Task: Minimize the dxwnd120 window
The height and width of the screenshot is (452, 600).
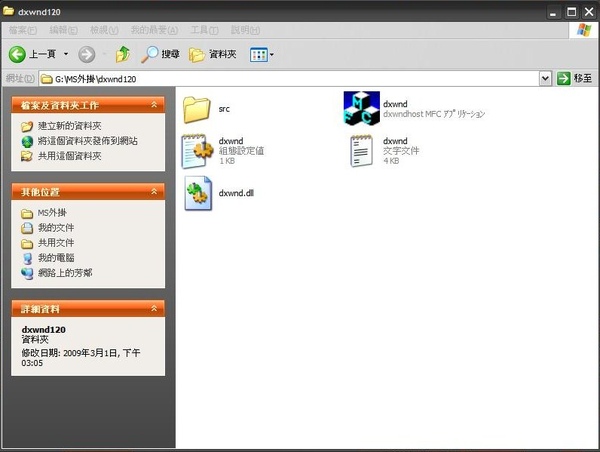Action: (x=553, y=12)
